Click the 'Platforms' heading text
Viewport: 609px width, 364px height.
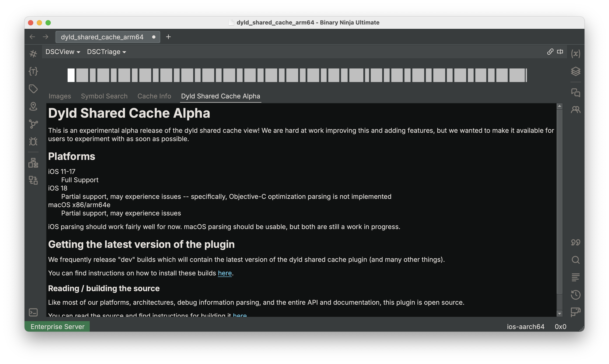click(x=72, y=156)
